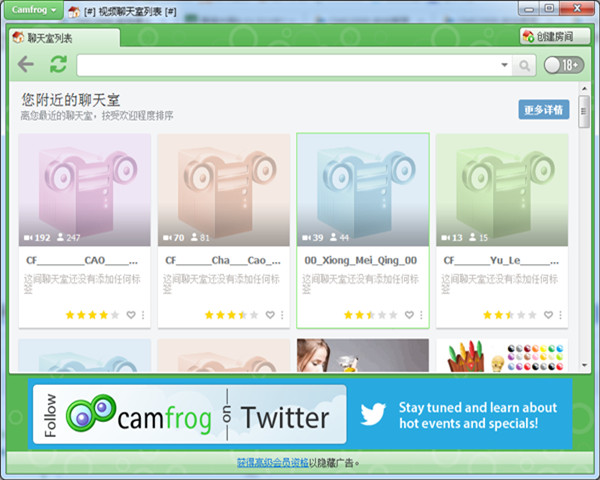Viewport: 600px width, 480px height.
Task: Open three-dot menu on CF___CAO room card
Action: click(x=142, y=315)
